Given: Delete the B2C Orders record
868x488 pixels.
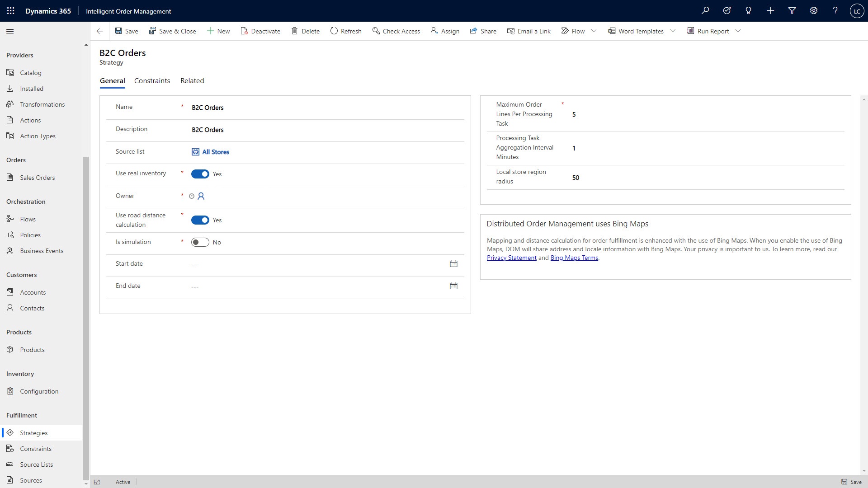Looking at the screenshot, I should point(305,31).
